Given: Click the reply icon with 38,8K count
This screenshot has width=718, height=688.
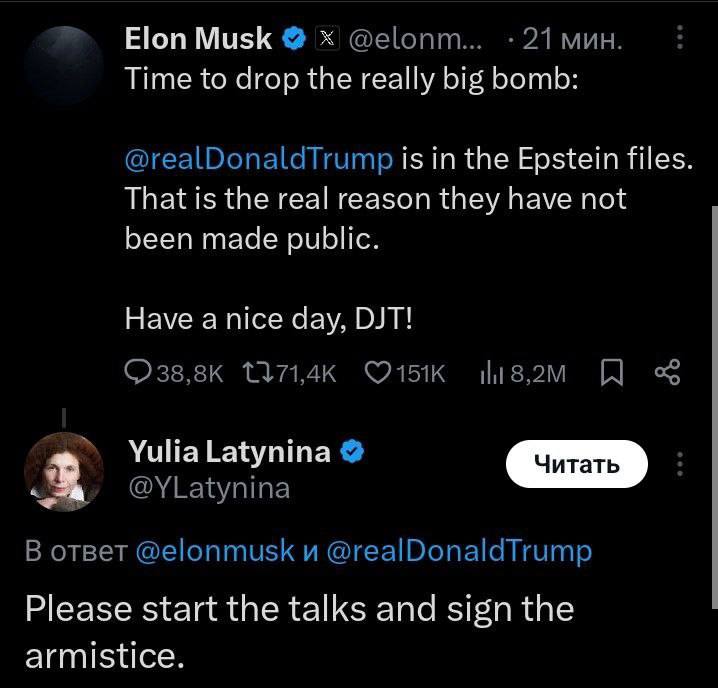Looking at the screenshot, I should 137,373.
